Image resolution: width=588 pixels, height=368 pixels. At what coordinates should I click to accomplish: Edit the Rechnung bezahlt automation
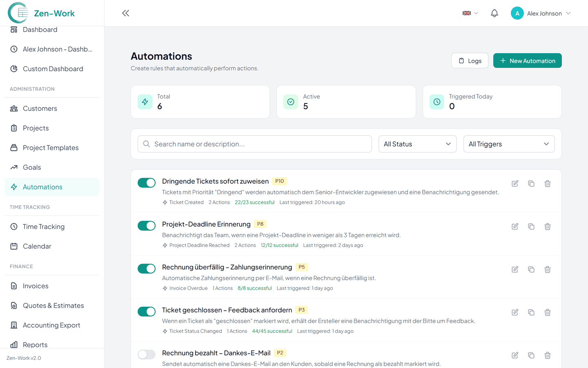pos(515,355)
